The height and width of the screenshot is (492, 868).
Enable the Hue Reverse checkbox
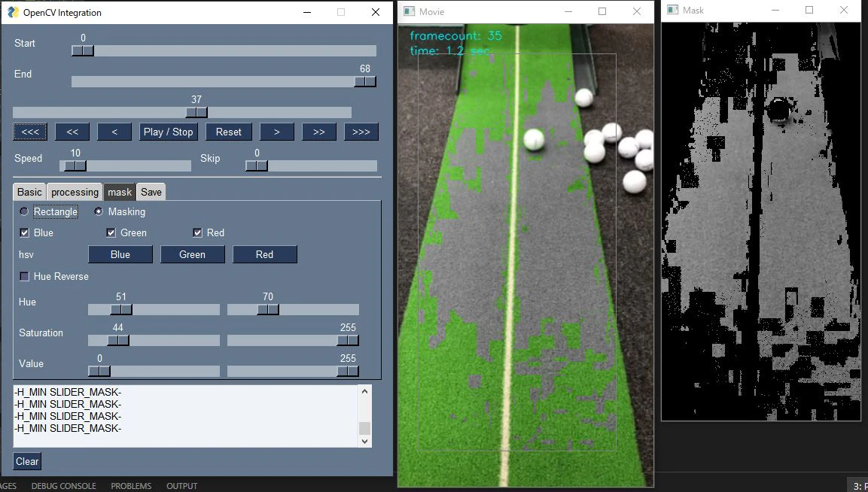point(24,276)
